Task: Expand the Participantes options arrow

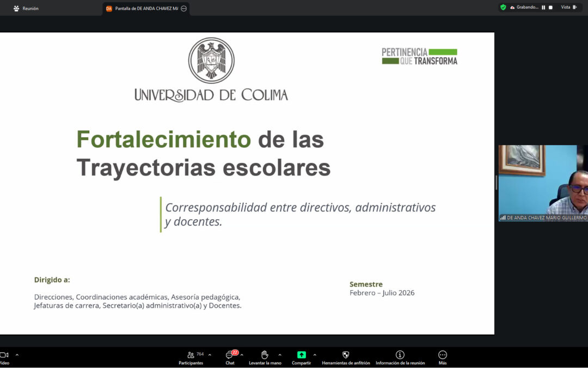Action: (210, 355)
